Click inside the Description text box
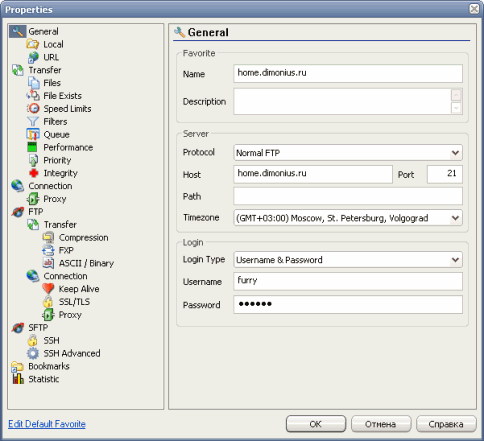Screen dimensions: 484x441 [x=342, y=101]
